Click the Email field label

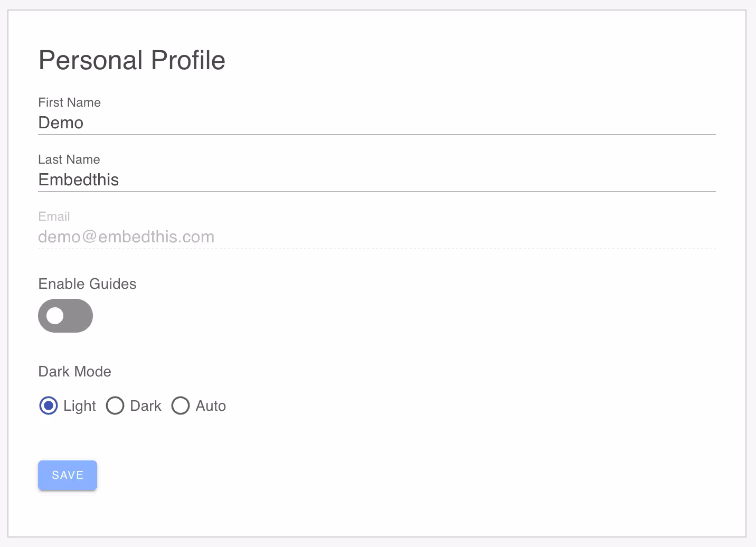coord(54,216)
